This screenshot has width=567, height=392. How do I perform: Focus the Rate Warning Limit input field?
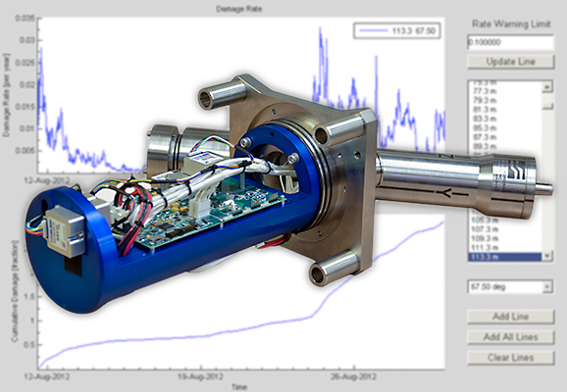pos(510,42)
